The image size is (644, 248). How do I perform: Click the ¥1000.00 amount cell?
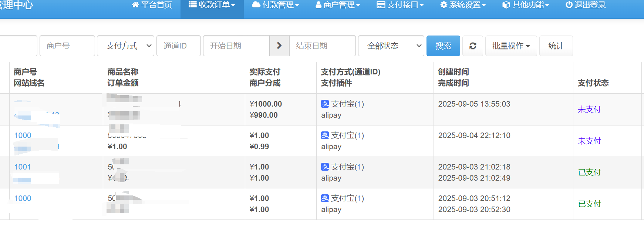tap(266, 104)
